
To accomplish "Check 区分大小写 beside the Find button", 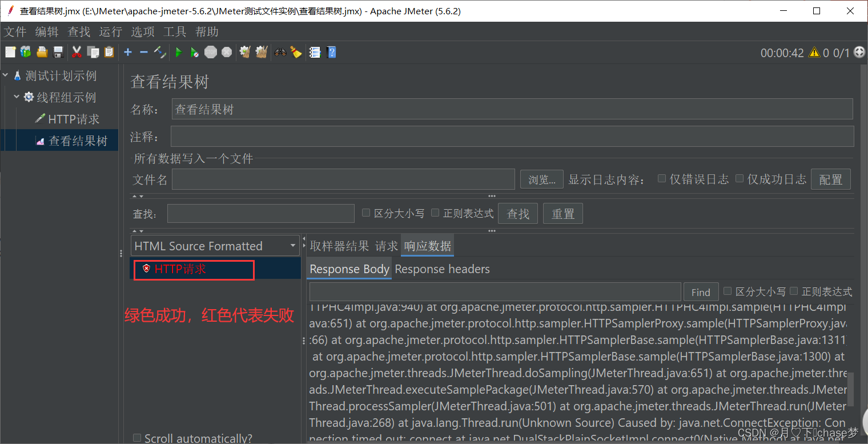I will 728,291.
